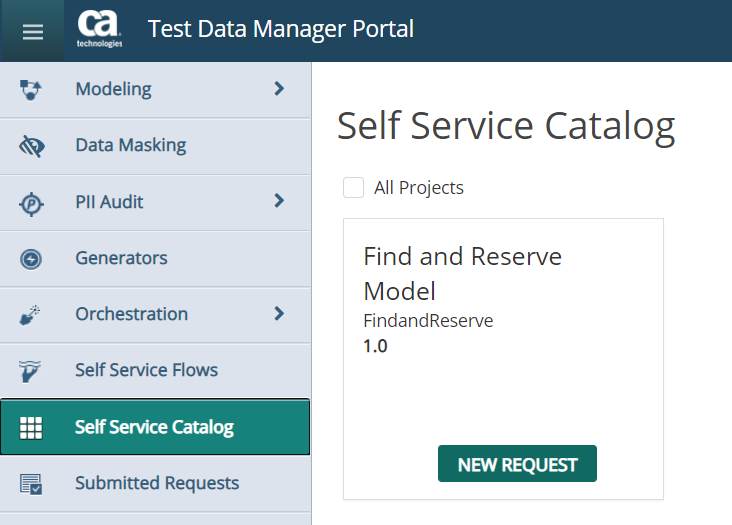Click the PII Audit icon
Image resolution: width=732 pixels, height=525 pixels.
[x=31, y=203]
